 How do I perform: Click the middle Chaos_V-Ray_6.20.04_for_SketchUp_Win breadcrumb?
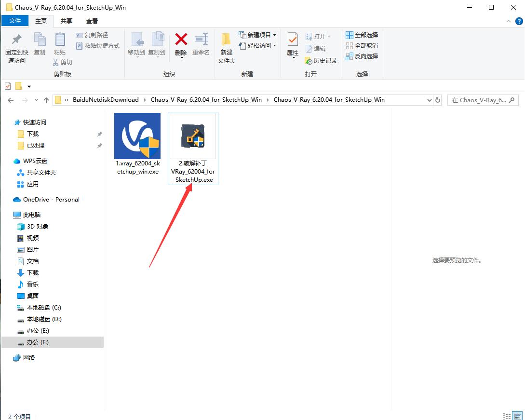(206, 100)
